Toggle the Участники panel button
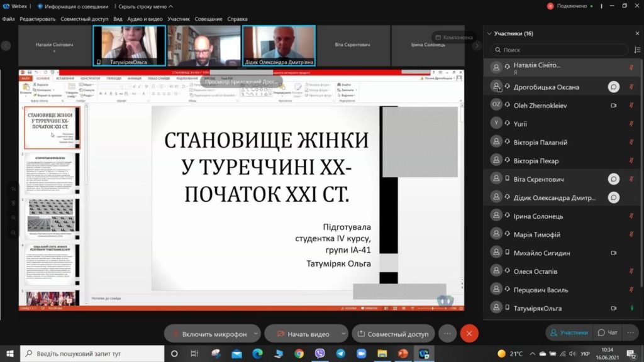This screenshot has width=644, height=362. (x=569, y=332)
